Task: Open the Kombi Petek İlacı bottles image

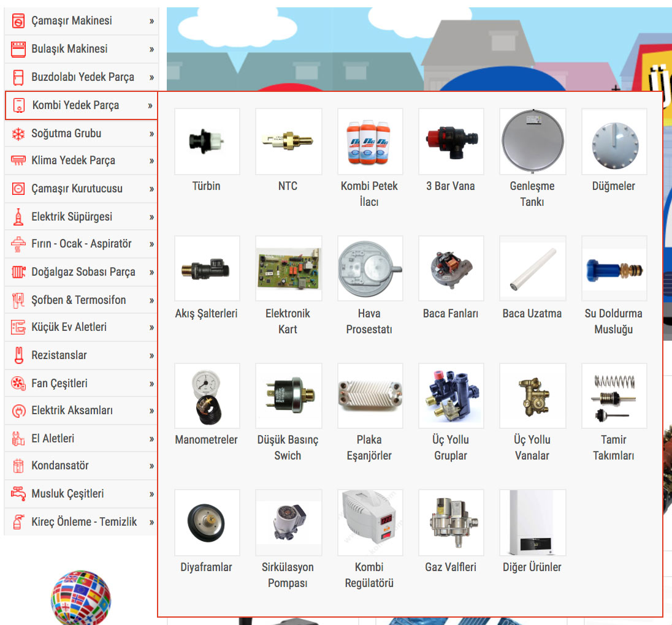Action: point(370,142)
